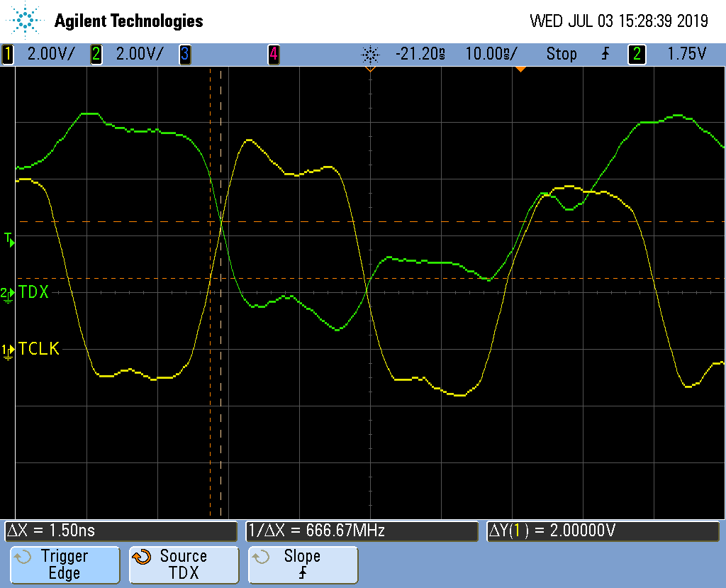Click the TDX ground reference marker
The height and width of the screenshot is (588, 726).
point(7,293)
